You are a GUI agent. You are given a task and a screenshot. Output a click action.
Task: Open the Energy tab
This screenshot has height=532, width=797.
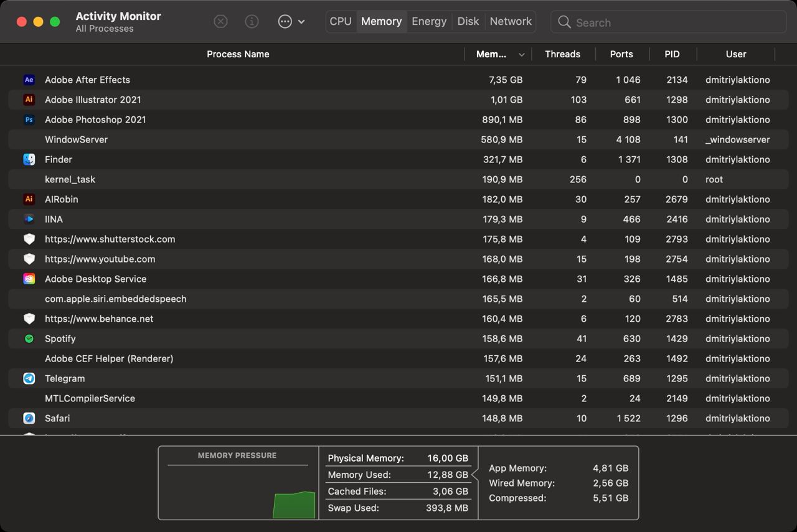click(x=429, y=21)
